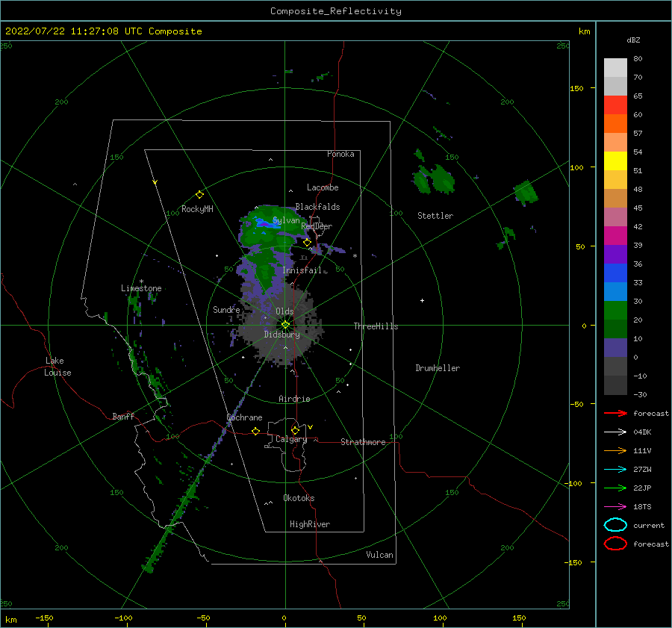The image size is (672, 628).
Task: Click the ThreeHills city label
Action: click(376, 326)
